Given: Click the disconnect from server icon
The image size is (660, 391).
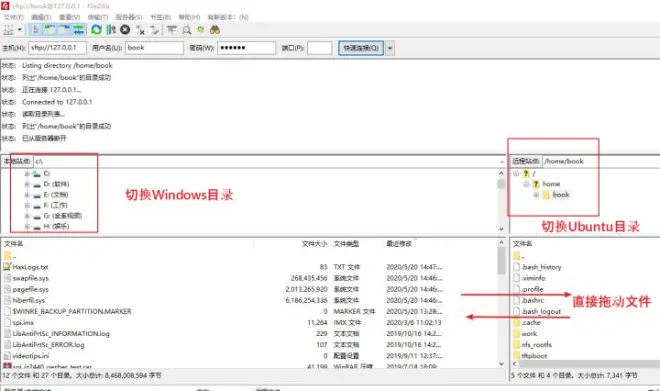Looking at the screenshot, I should (x=140, y=30).
